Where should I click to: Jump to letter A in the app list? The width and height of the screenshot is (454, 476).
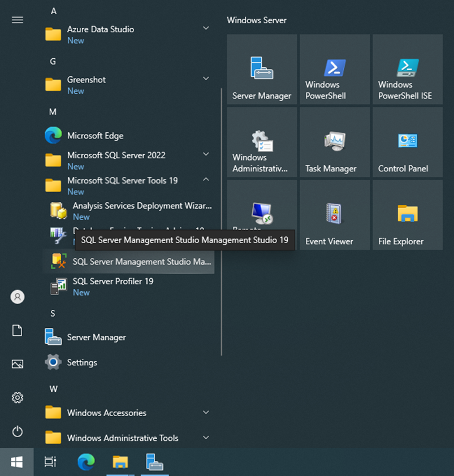pos(54,11)
